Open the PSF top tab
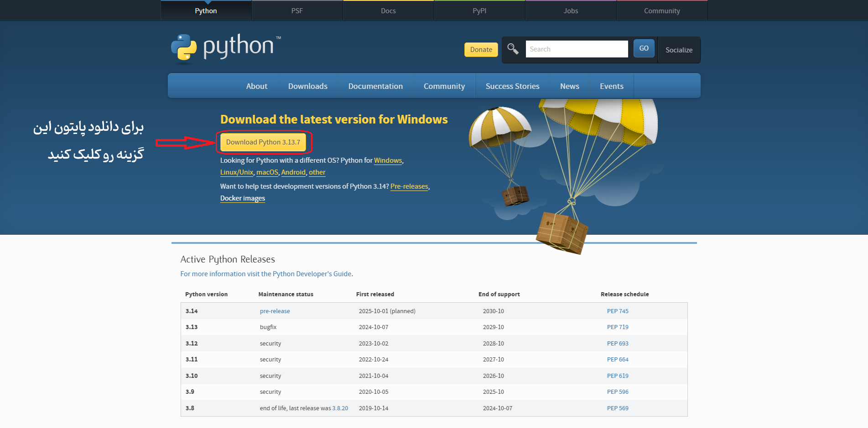 (x=297, y=10)
